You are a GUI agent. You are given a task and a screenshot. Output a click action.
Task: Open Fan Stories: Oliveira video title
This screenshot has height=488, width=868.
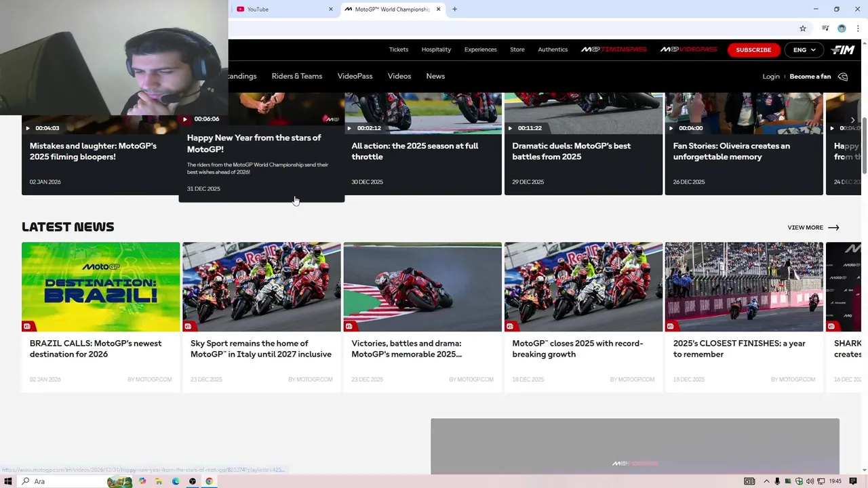click(x=731, y=151)
